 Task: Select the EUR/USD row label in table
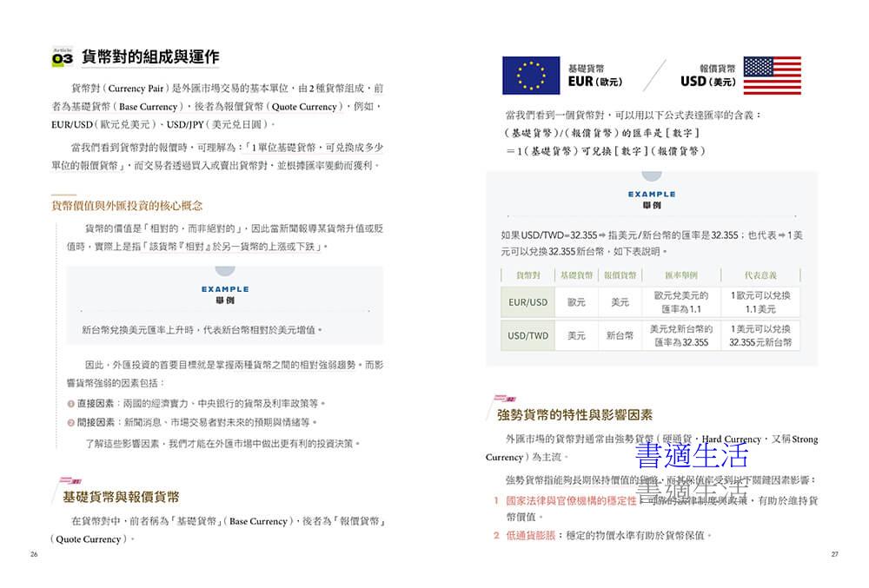coord(528,302)
